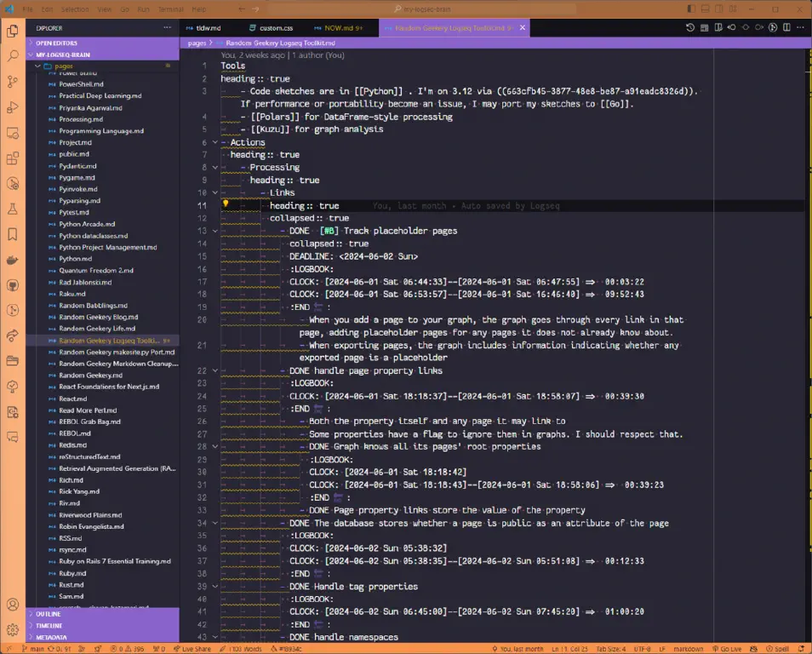Open the Search view in the activity bar
The height and width of the screenshot is (654, 812).
pyautogui.click(x=13, y=56)
